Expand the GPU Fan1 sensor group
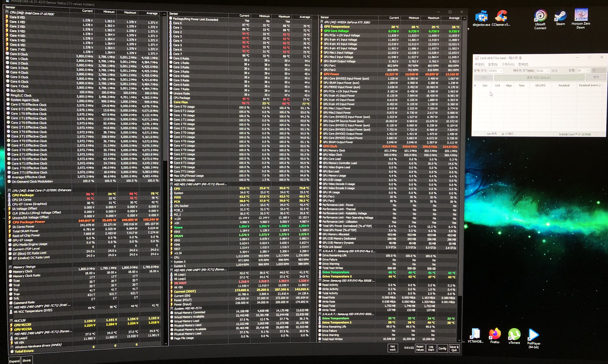This screenshot has width=608, height=364. point(321,65)
